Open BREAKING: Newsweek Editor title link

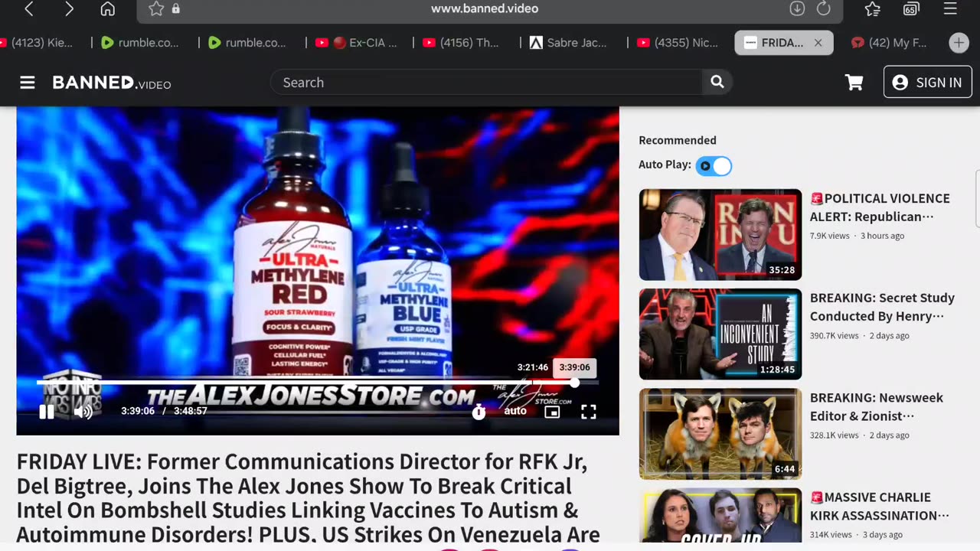[877, 406]
